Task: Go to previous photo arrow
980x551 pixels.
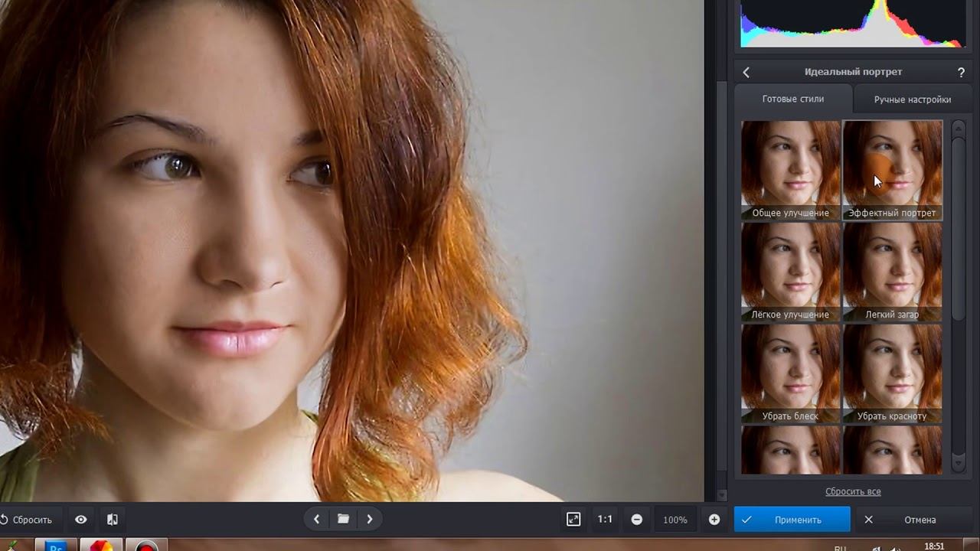Action: (317, 519)
